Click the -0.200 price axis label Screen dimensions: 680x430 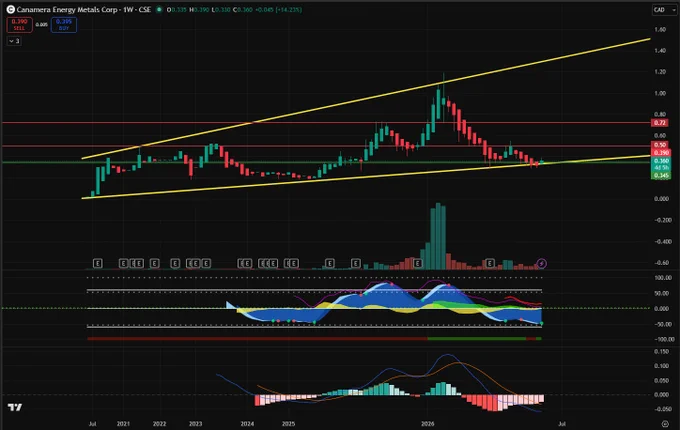[662, 220]
